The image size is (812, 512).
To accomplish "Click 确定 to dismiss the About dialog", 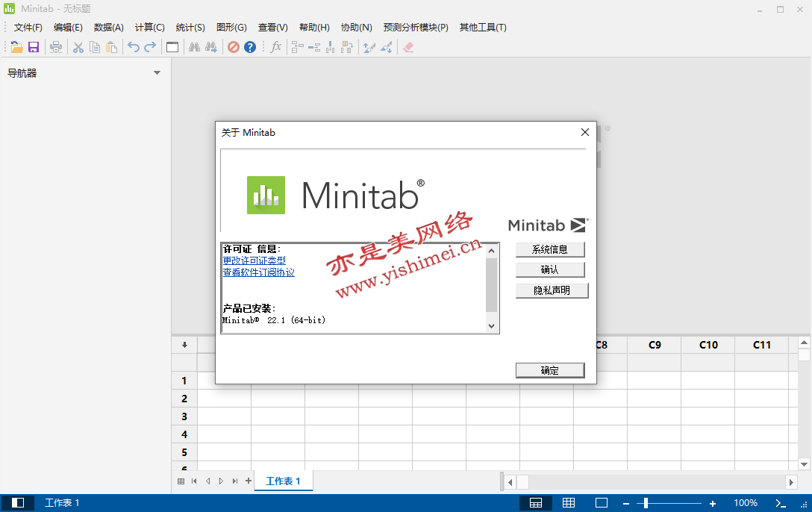I will (x=550, y=370).
